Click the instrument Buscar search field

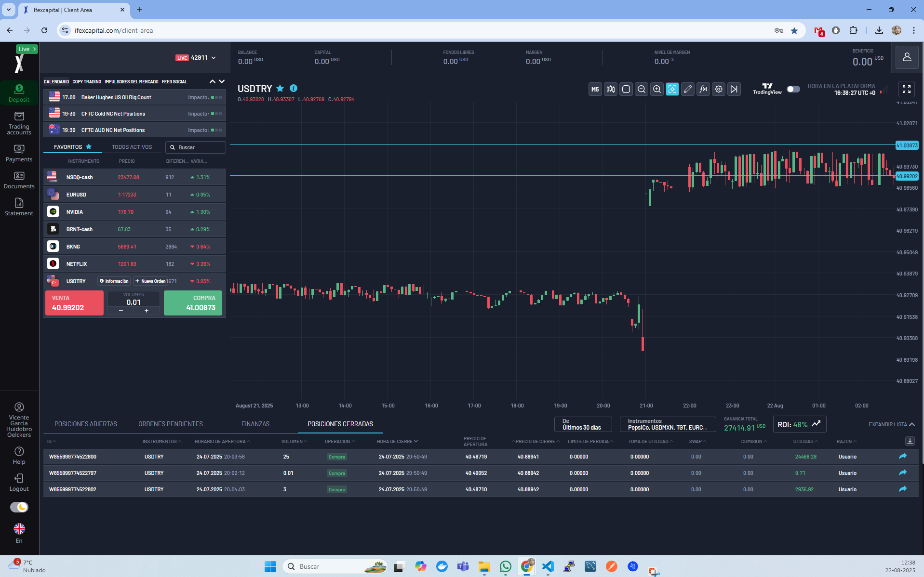tap(196, 147)
